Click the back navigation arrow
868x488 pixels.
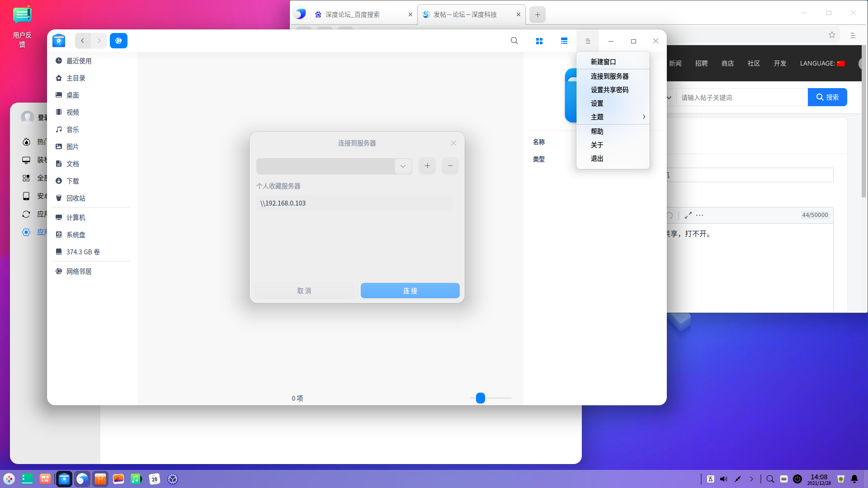pyautogui.click(x=82, y=41)
